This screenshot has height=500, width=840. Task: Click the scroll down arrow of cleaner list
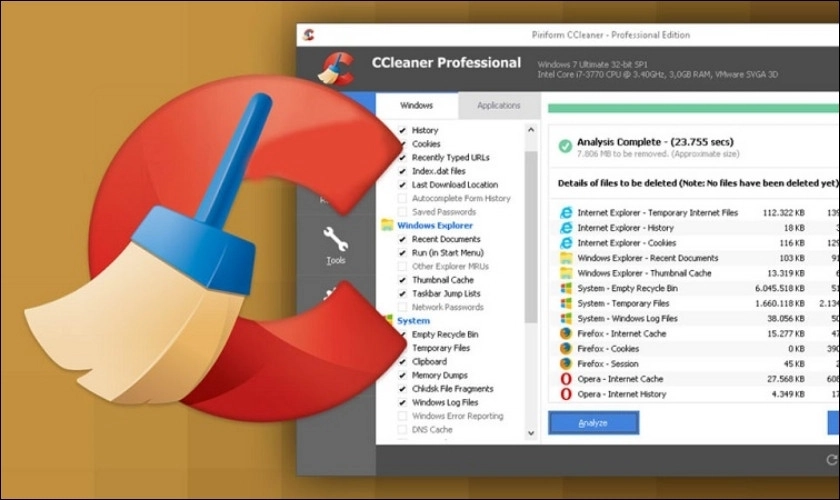pyautogui.click(x=531, y=435)
